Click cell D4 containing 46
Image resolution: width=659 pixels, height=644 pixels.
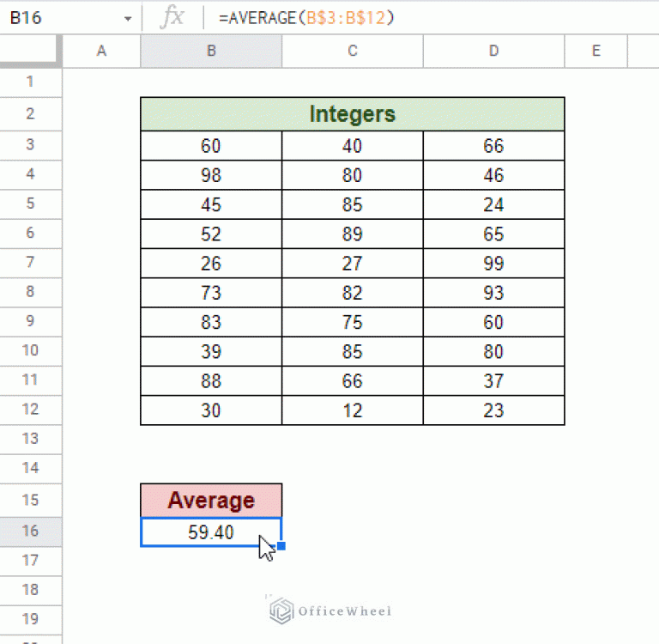point(493,175)
